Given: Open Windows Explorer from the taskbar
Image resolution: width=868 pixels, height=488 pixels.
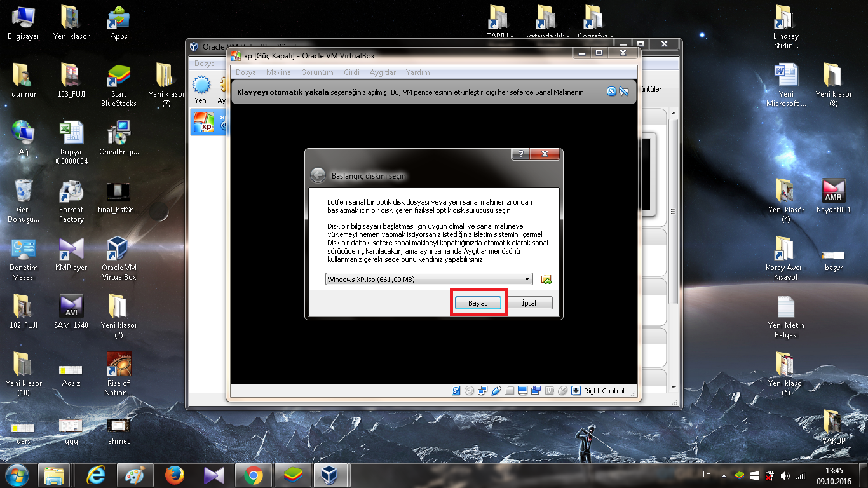Looking at the screenshot, I should [55, 475].
